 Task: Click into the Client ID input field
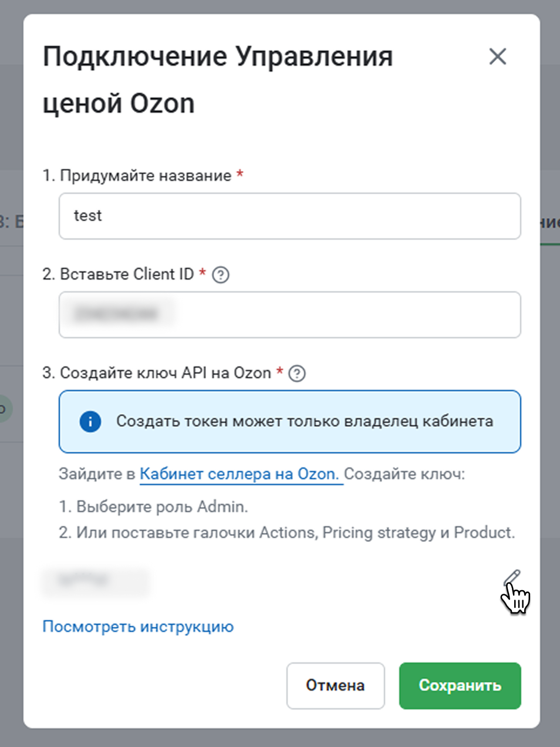click(x=290, y=315)
